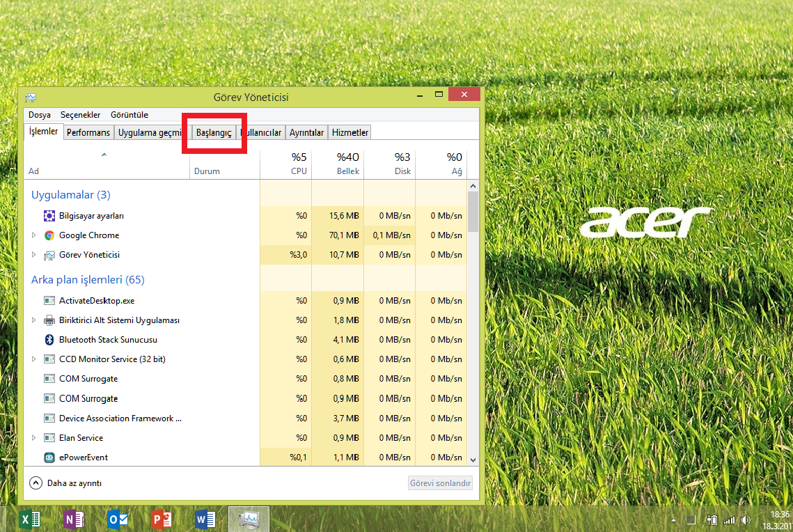
Task: Collapse view with the Daha az ayrıntı arrow
Action: (x=36, y=483)
